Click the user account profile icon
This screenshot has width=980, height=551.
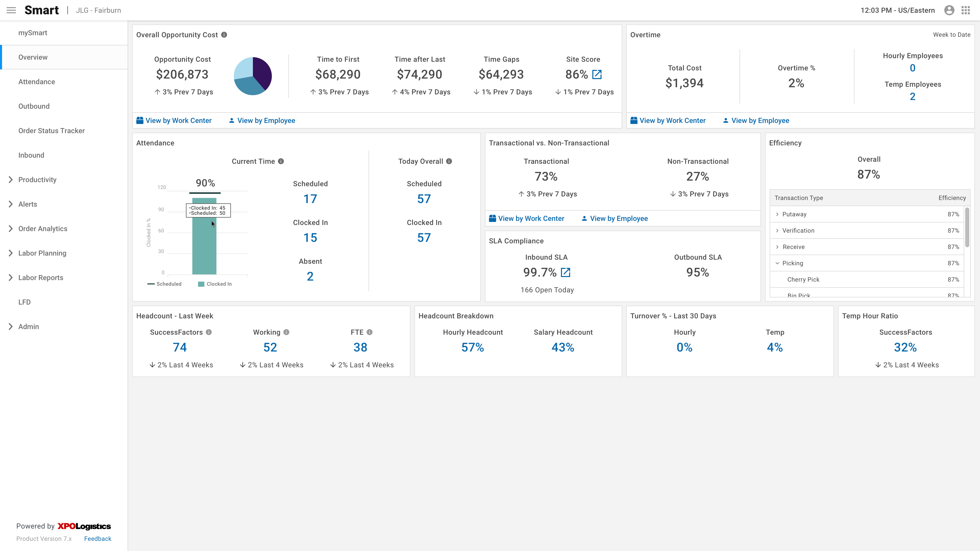click(949, 10)
